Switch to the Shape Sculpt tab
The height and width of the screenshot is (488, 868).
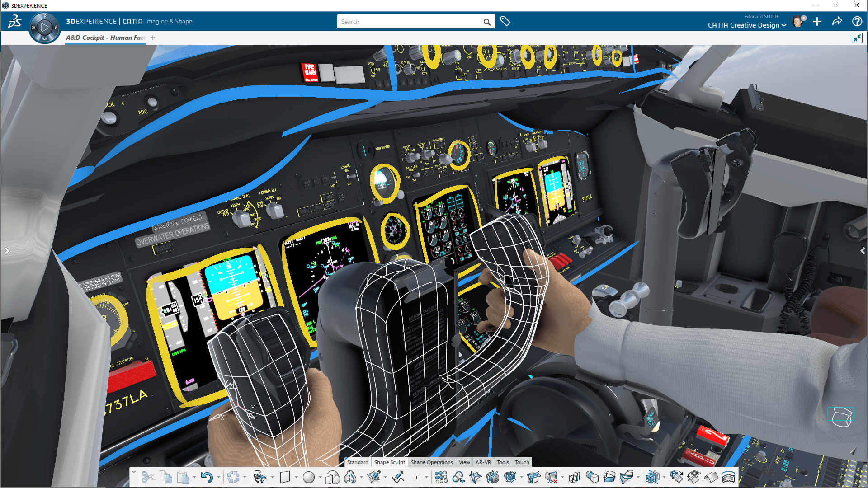tap(389, 462)
